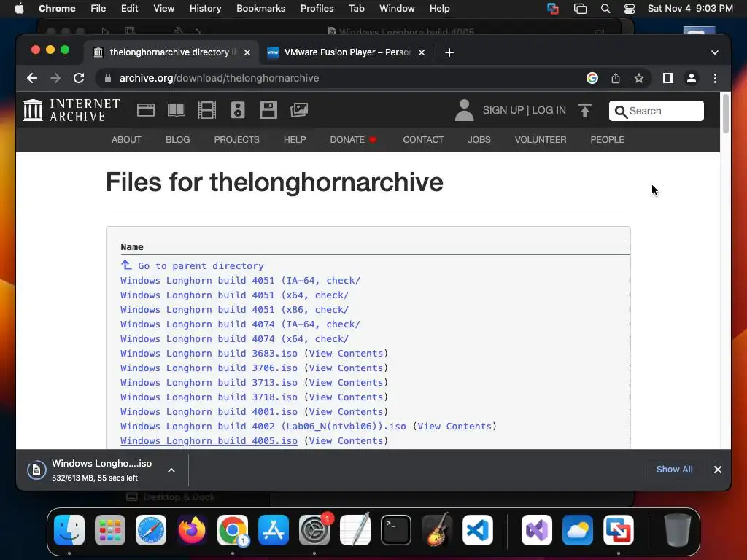Launch Firefox from the Dock

tap(192, 530)
